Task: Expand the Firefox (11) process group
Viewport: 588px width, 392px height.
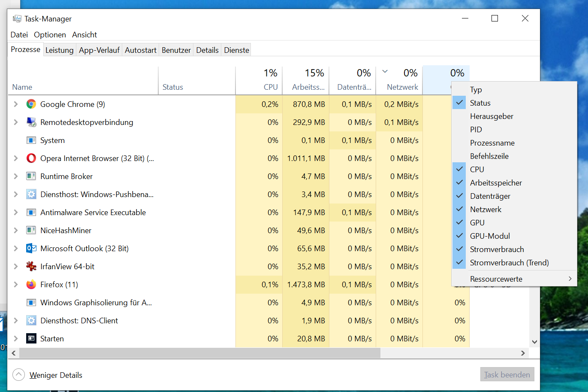Action: pos(16,285)
